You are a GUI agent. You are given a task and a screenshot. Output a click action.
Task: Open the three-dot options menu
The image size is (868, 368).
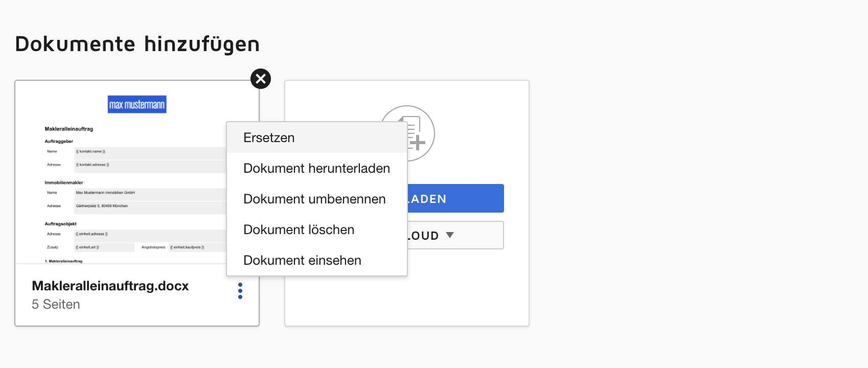click(240, 291)
